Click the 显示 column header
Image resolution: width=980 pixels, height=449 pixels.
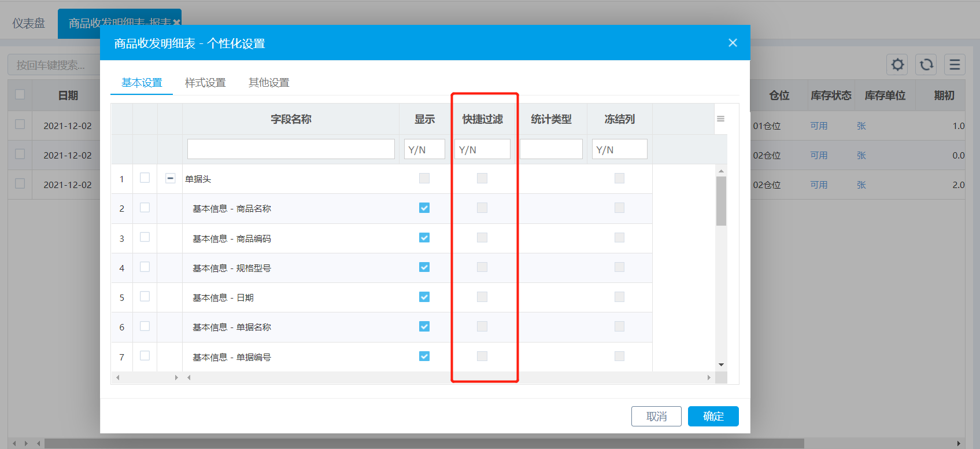click(424, 119)
